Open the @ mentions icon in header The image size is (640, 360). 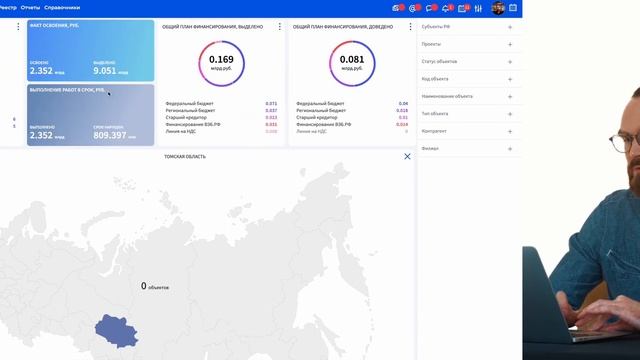click(414, 8)
